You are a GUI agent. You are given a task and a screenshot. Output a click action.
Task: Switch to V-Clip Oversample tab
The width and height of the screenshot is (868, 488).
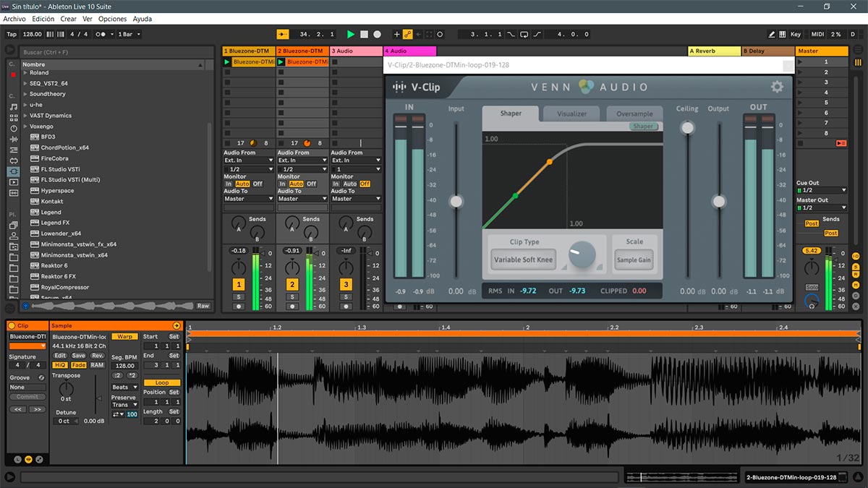[634, 114]
